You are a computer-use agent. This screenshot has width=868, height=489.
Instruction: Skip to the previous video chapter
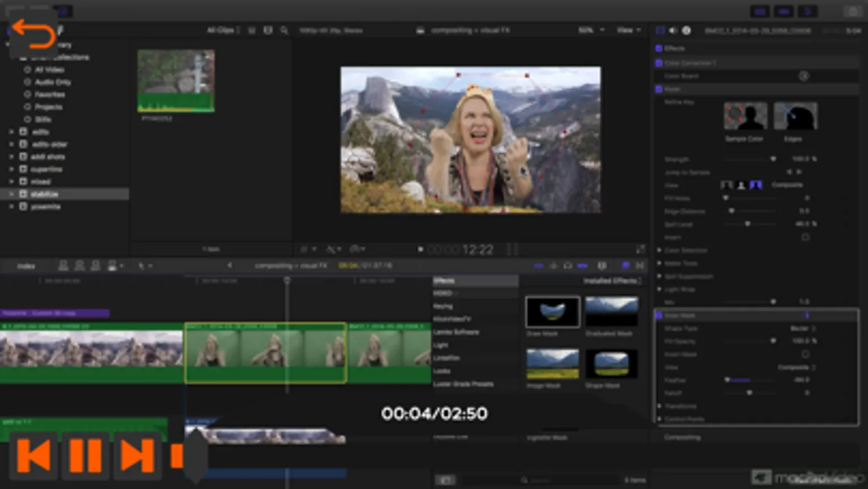coord(34,455)
